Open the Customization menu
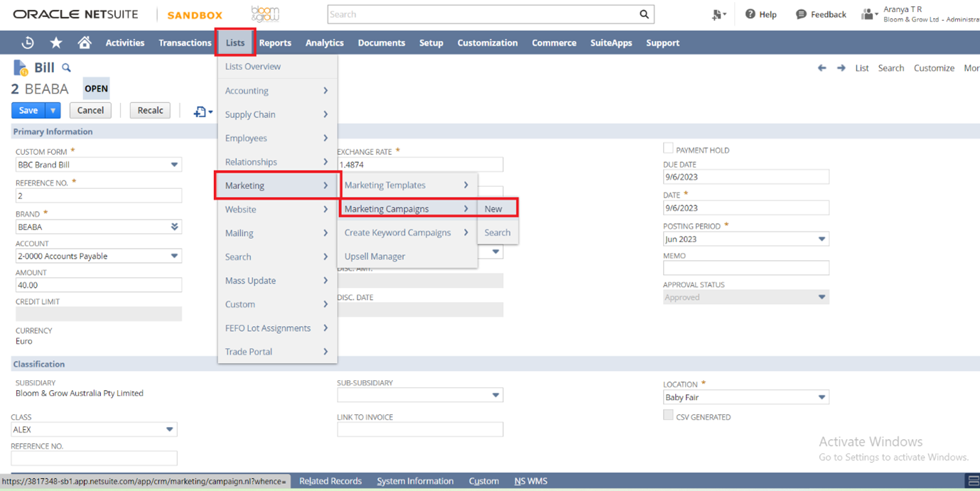Screen dimensions: 980x491 pos(488,43)
